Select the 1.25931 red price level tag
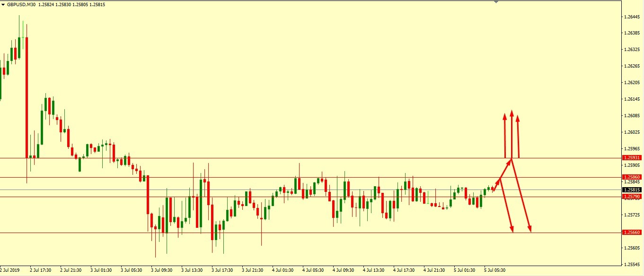 tap(632, 158)
